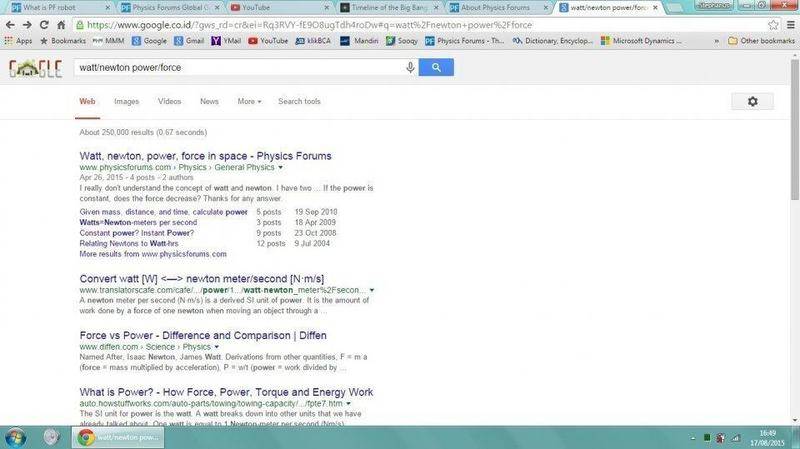800x449 pixels.
Task: Open dropdown arrow beside the translatorscafe.com URL
Action: (x=372, y=290)
